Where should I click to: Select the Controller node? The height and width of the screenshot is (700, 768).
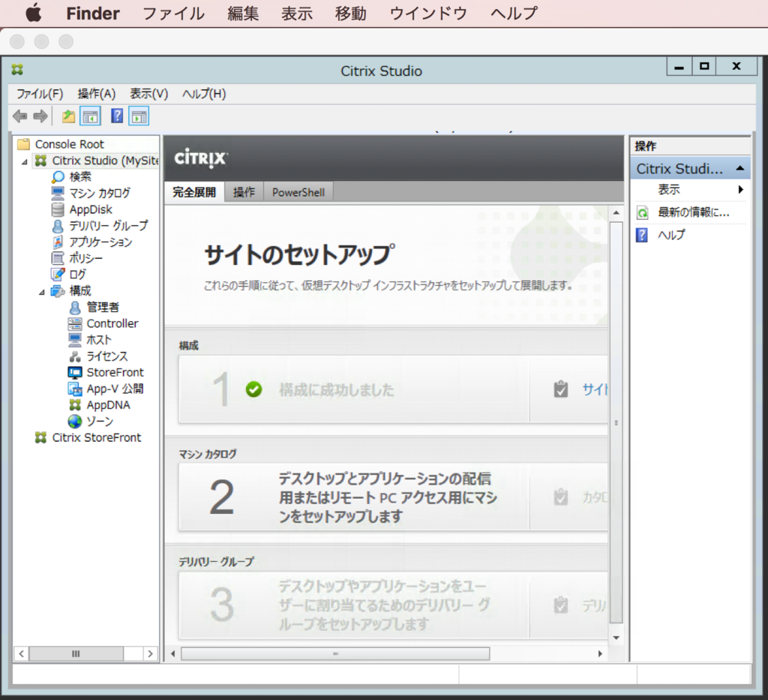point(112,323)
